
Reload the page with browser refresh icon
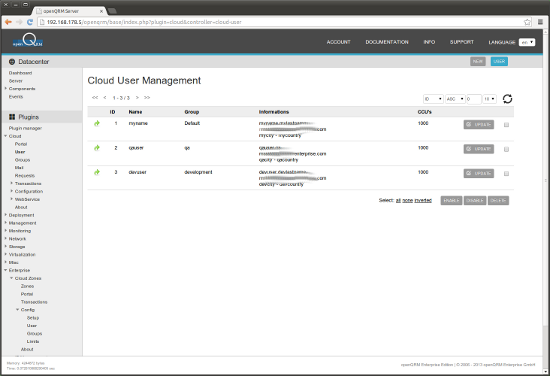[x=30, y=22]
